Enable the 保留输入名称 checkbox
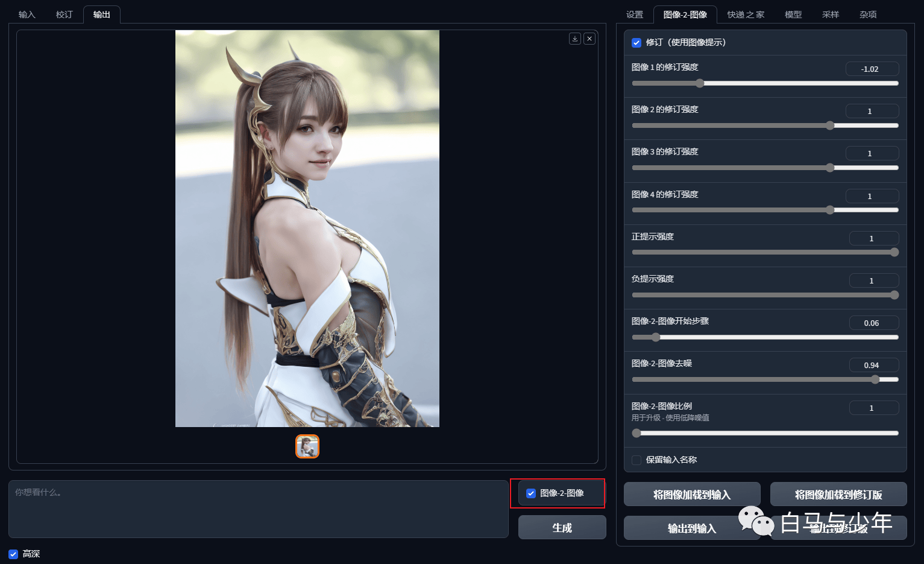 tap(636, 460)
